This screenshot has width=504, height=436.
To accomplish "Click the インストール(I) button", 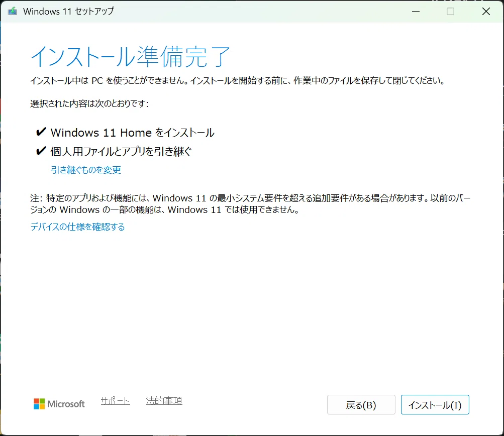I will pyautogui.click(x=435, y=404).
